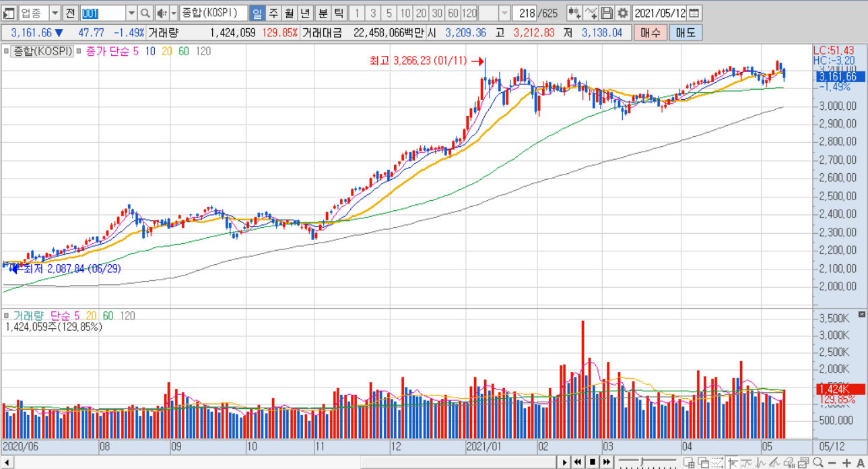Image resolution: width=868 pixels, height=469 pixels.
Task: Choose interval button 60
Action: pos(453,13)
